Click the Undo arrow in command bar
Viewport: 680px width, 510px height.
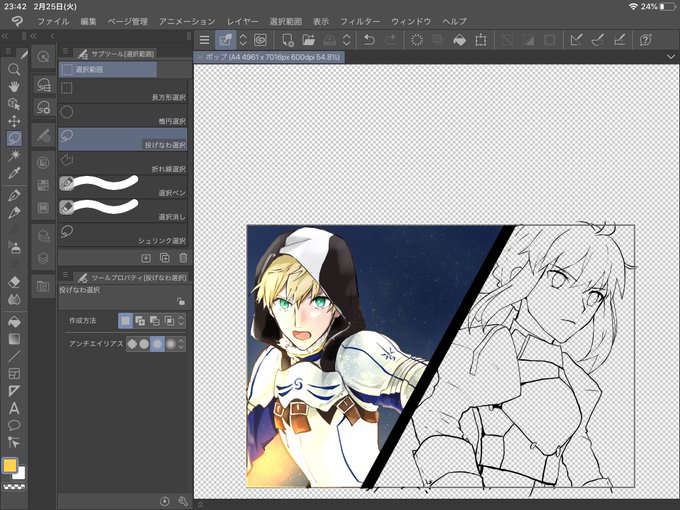[369, 40]
